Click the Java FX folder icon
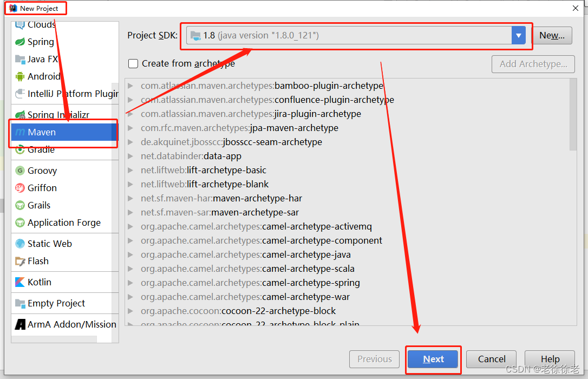The width and height of the screenshot is (588, 379). pos(20,59)
